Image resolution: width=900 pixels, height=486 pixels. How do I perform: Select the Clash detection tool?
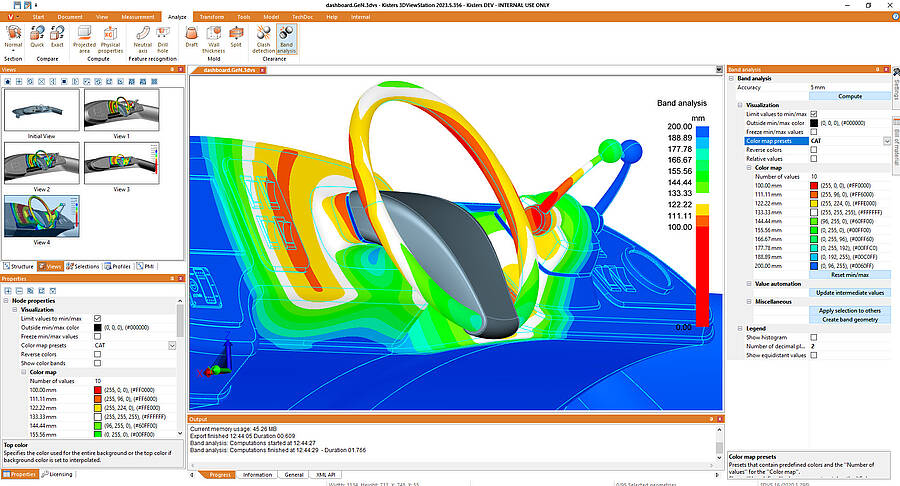[x=263, y=39]
